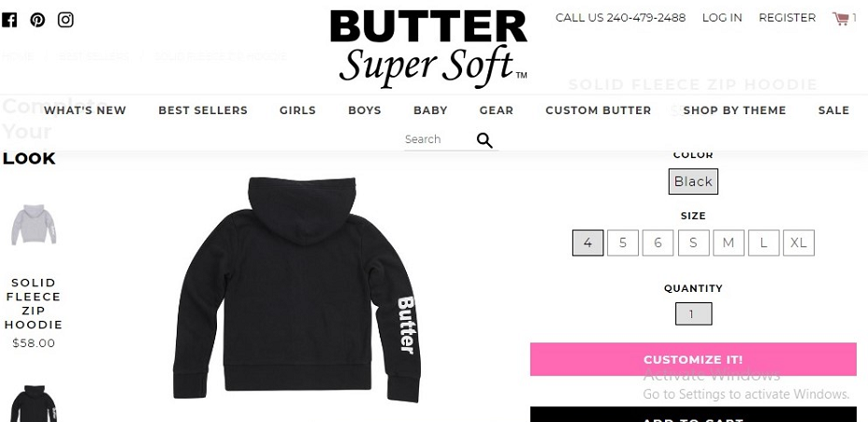Viewport: 868px width, 422px height.
Task: Open the Shop By Theme menu
Action: 734,110
